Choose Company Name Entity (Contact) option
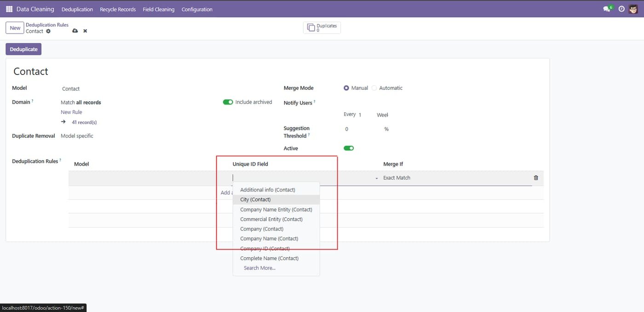Image resolution: width=644 pixels, height=312 pixels. pyautogui.click(x=276, y=209)
